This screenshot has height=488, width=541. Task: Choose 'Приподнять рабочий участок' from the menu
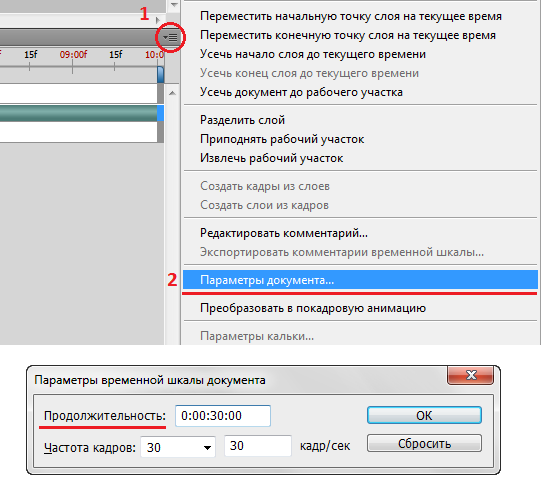click(x=282, y=139)
